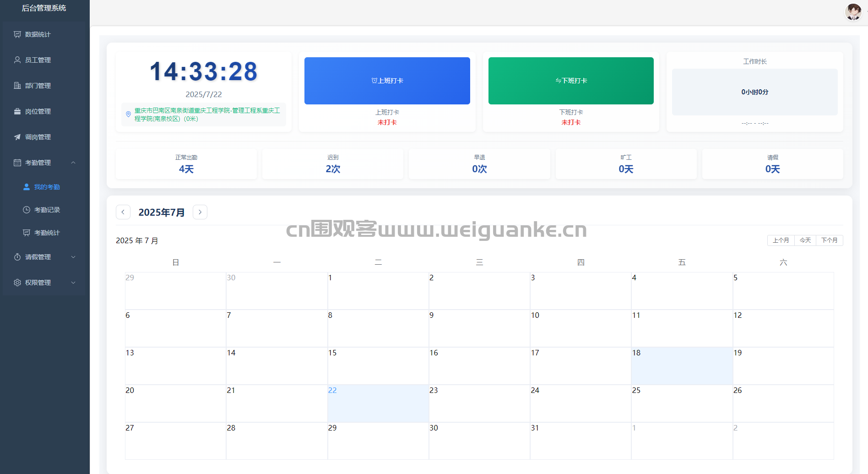The width and height of the screenshot is (868, 474).
Task: Go to next month with right arrow
Action: pos(200,212)
